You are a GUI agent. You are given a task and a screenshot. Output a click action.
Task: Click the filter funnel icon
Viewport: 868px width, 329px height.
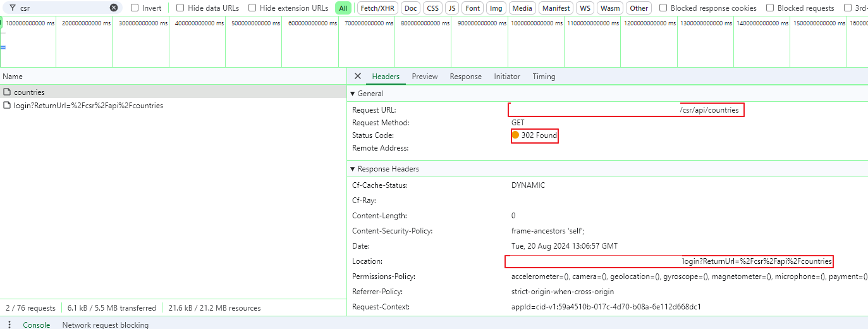[12, 8]
